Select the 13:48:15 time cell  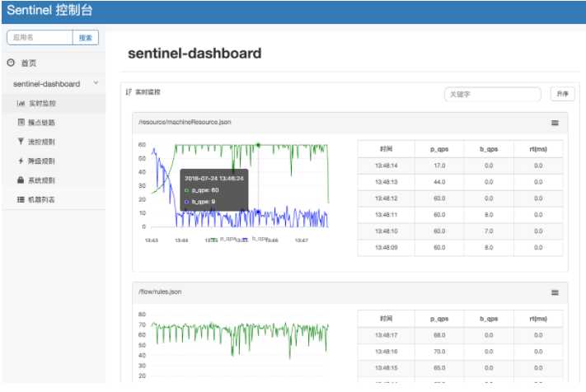[386, 368]
